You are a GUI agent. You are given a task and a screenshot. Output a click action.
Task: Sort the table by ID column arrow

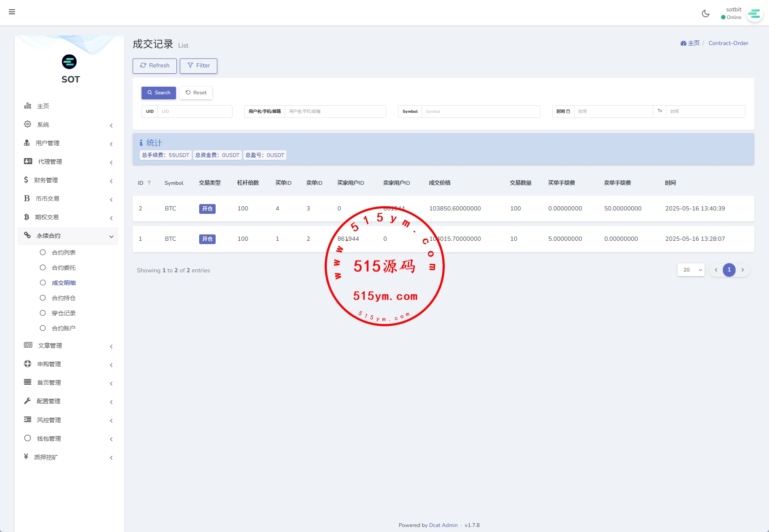click(x=149, y=183)
